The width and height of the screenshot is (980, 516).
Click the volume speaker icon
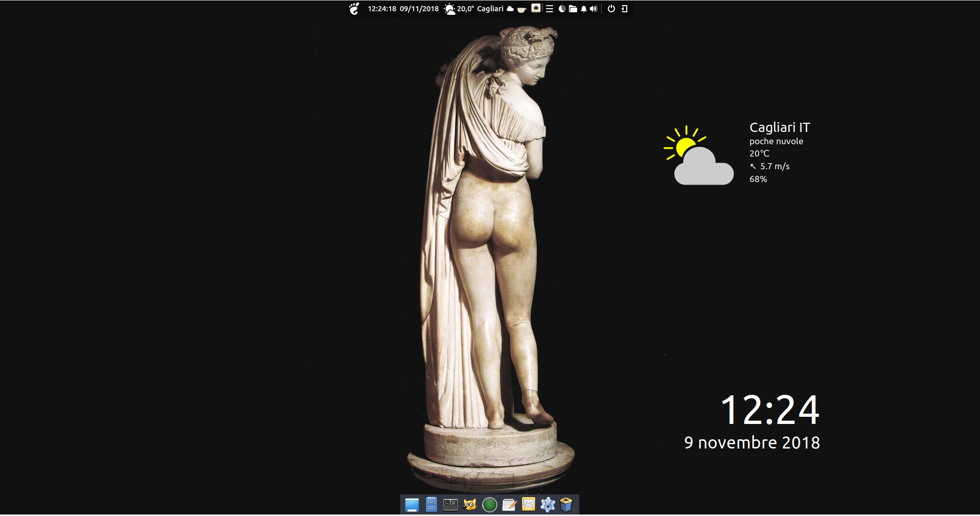tap(594, 9)
